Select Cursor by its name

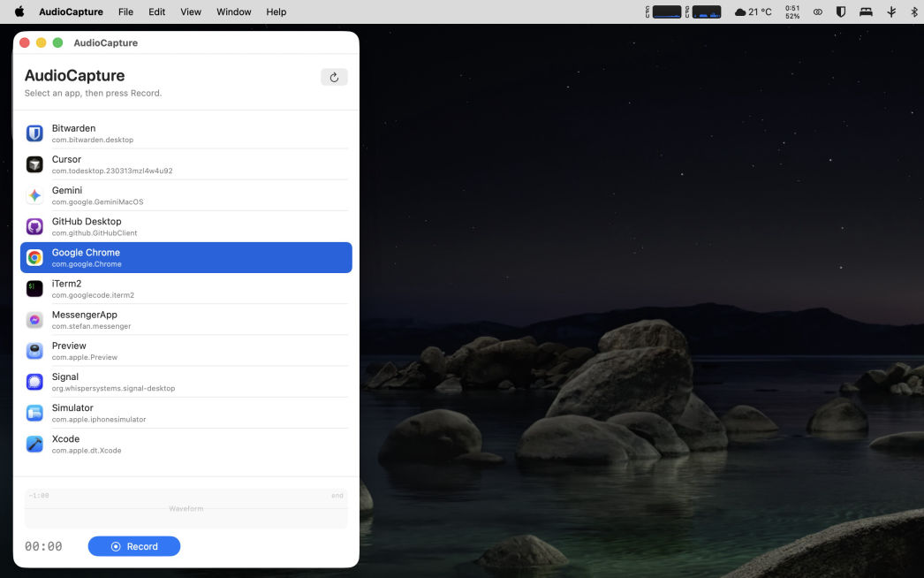click(x=66, y=159)
